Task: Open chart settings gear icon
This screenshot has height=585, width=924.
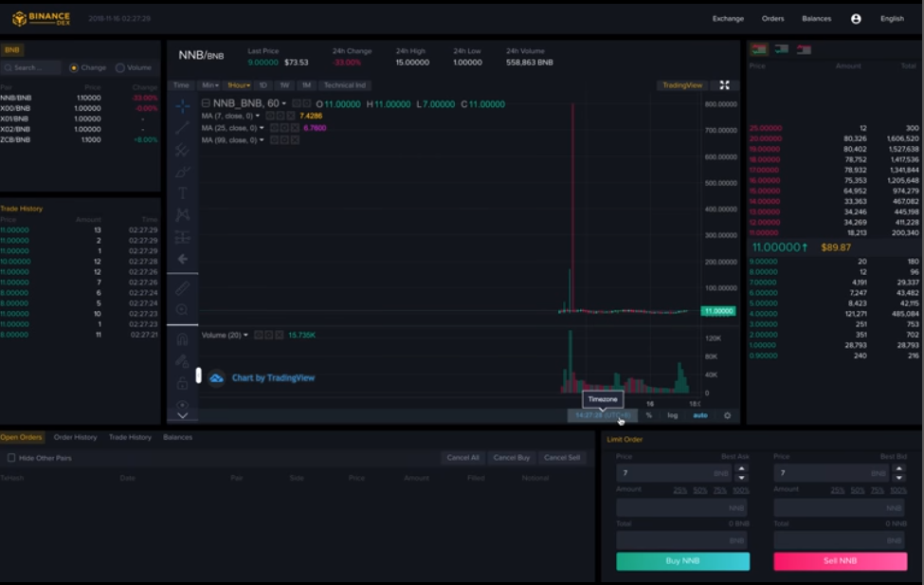Action: [727, 415]
